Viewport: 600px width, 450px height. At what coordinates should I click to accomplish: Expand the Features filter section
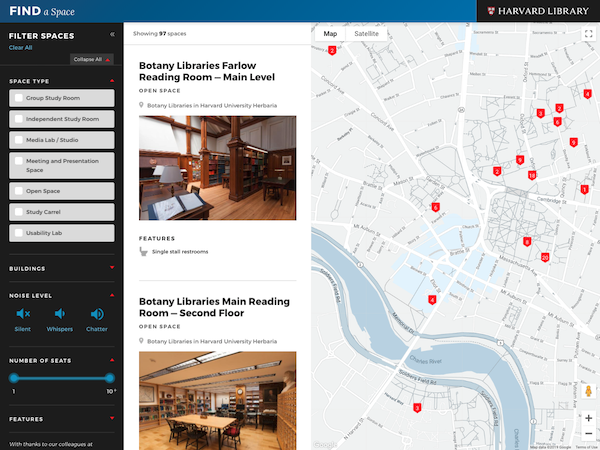coord(113,419)
